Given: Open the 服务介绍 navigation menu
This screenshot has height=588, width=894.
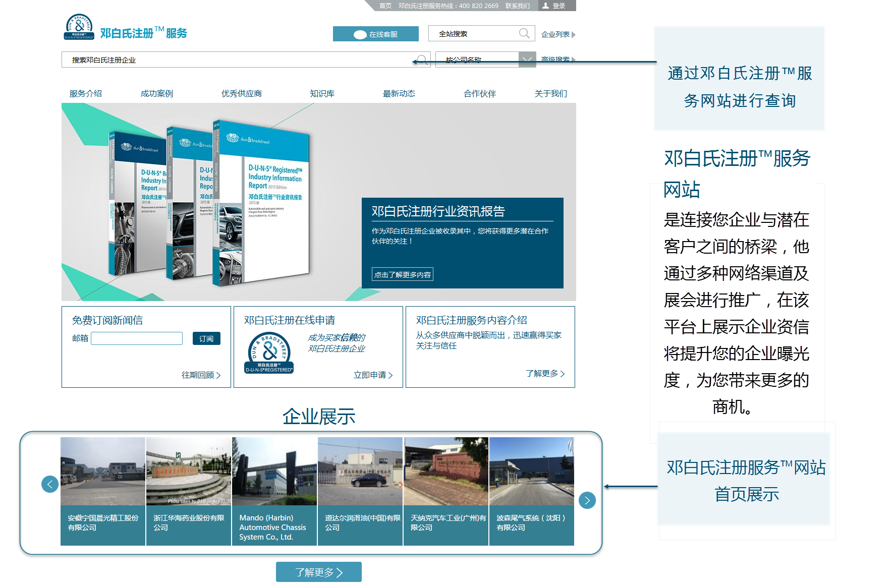Looking at the screenshot, I should 85,93.
